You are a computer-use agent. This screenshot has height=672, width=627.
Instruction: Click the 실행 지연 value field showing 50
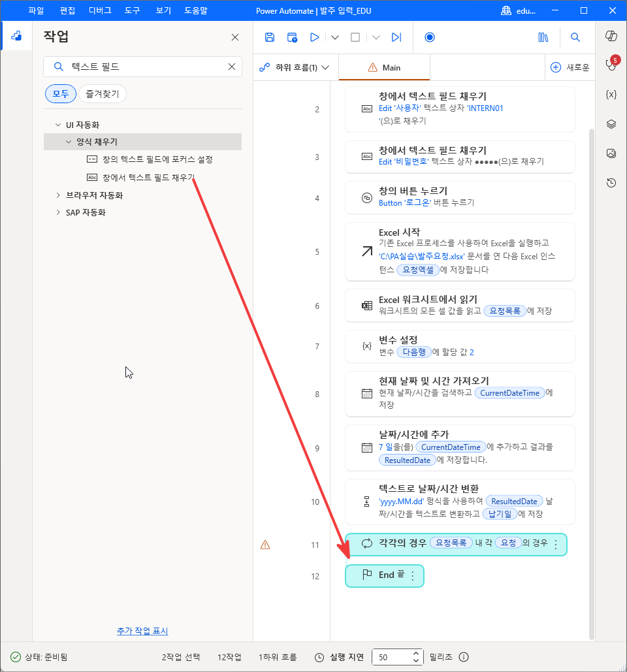393,657
